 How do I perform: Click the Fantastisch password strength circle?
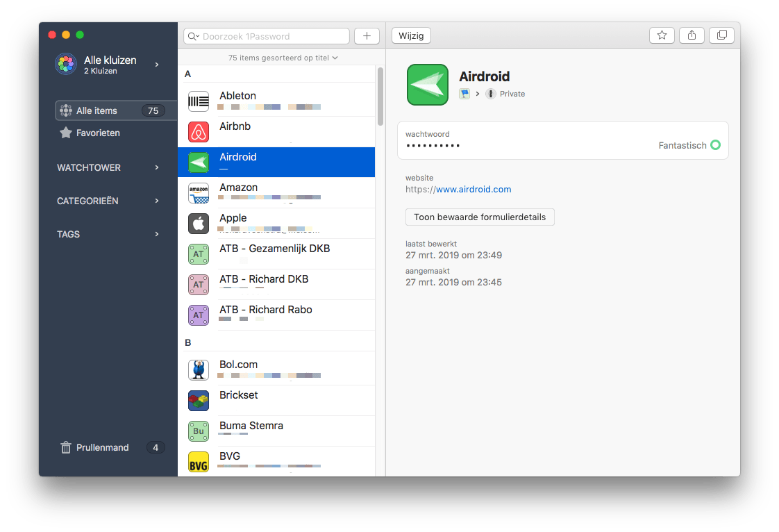pyautogui.click(x=715, y=145)
